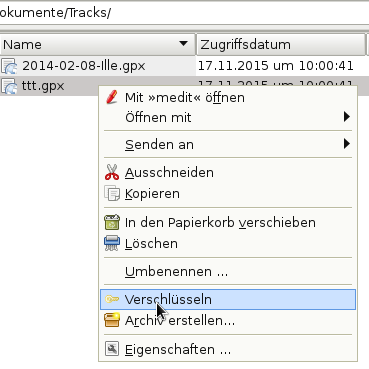Click the red pen medit icon
Screen dimensions: 369x369
tap(112, 97)
